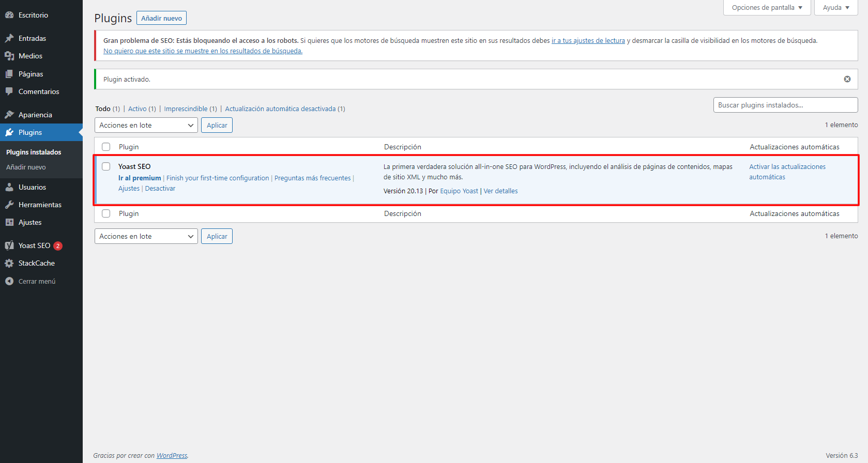Image resolution: width=868 pixels, height=463 pixels.
Task: Click the Medios media icon
Action: tap(9, 56)
